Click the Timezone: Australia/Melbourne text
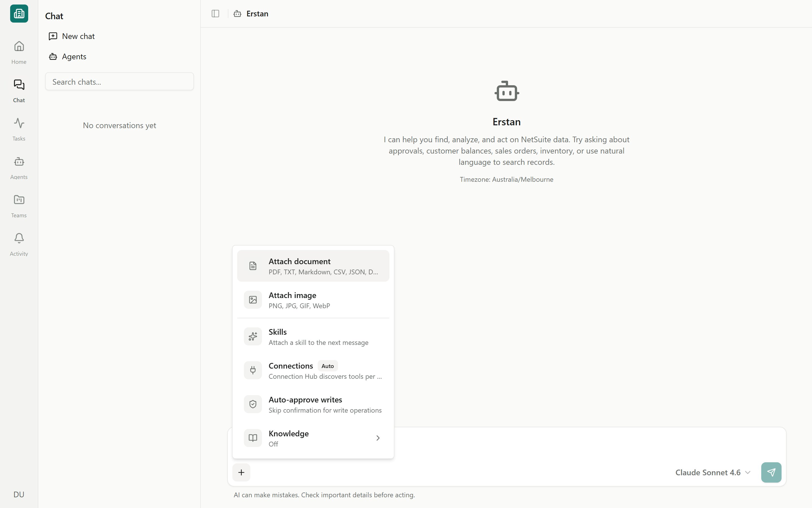812x508 pixels. [506, 179]
